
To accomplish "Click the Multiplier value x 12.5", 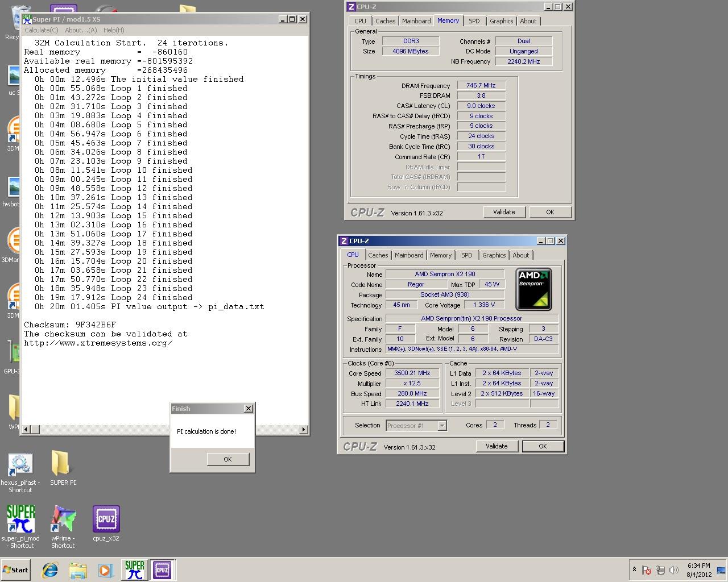I will tap(412, 383).
